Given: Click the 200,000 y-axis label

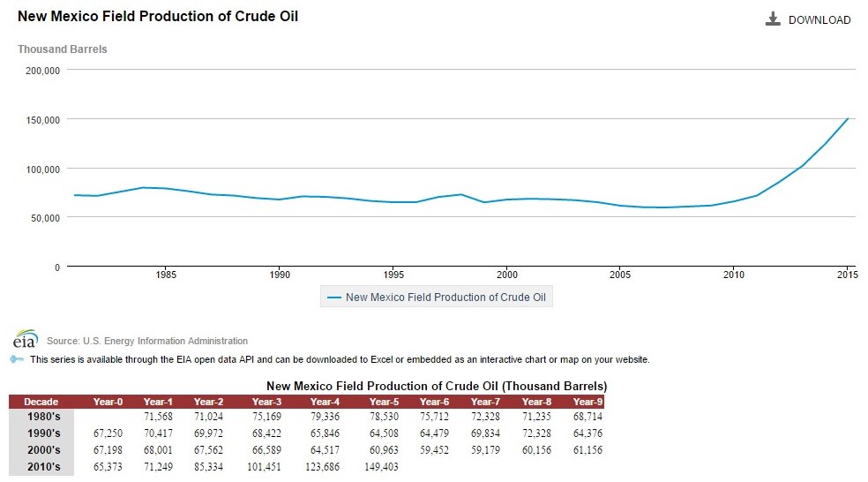Looking at the screenshot, I should click(x=41, y=70).
